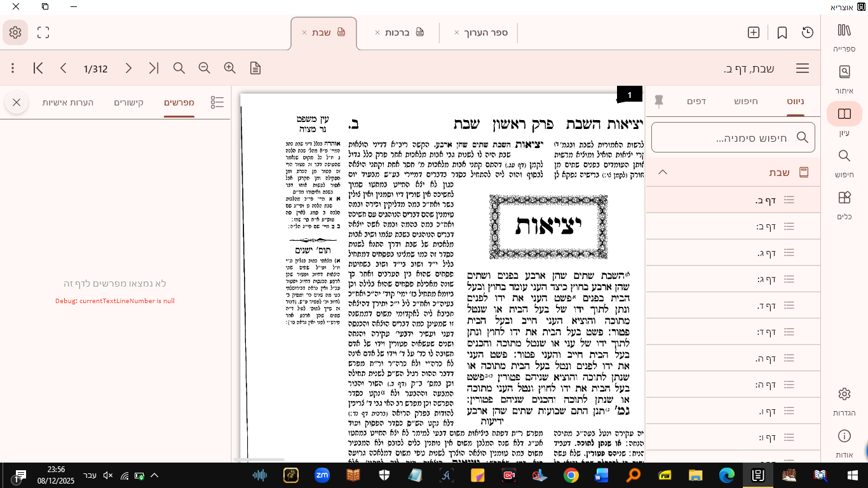
Task: Click the חיפוש סימניה search field
Action: click(x=733, y=137)
